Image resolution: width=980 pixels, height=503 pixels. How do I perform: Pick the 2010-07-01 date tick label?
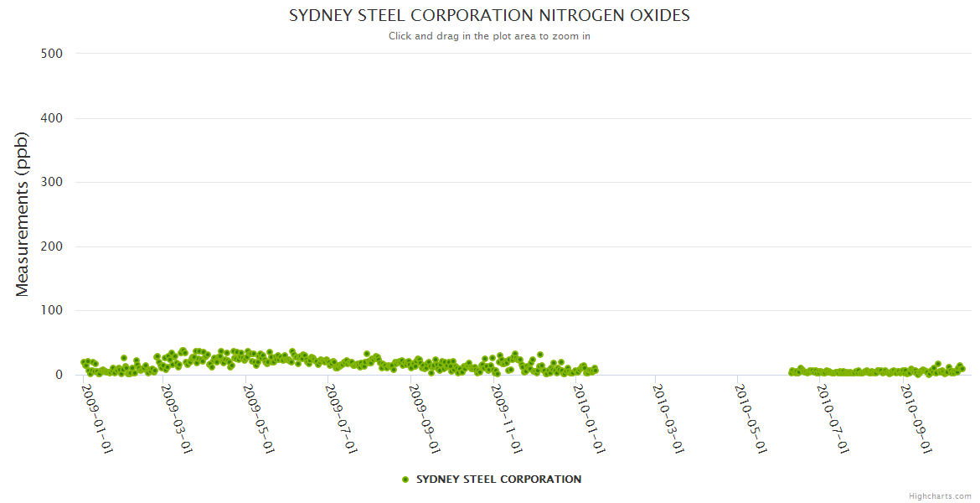pyautogui.click(x=834, y=418)
